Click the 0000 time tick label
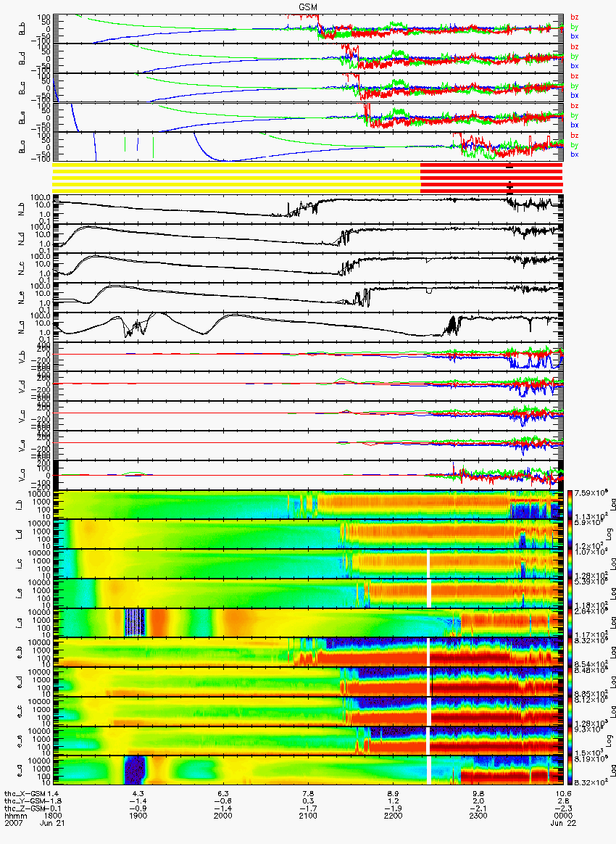This screenshot has height=844, width=616. click(563, 816)
